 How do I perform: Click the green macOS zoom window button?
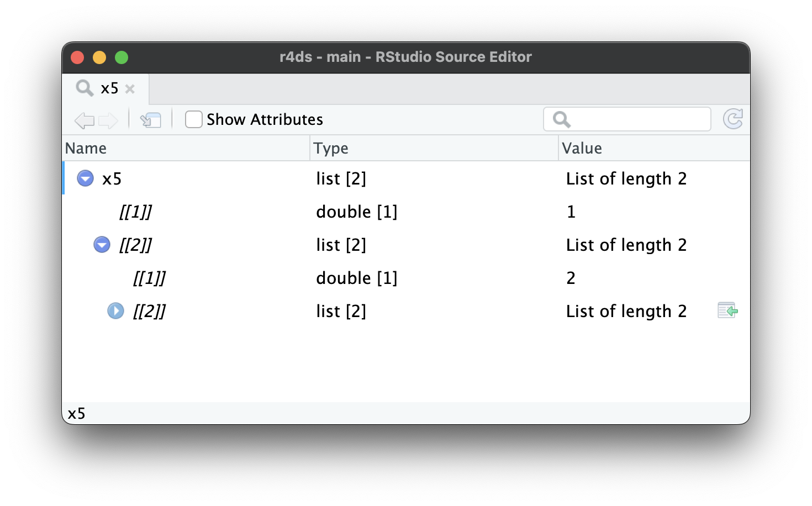122,57
